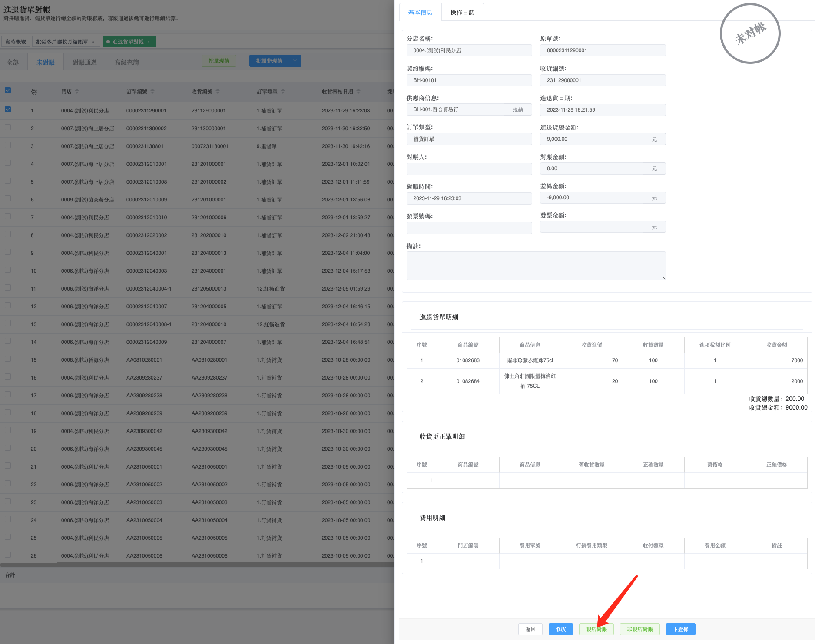Close the 進退貨單對帳 tab with its x
This screenshot has height=644, width=815.
point(149,42)
